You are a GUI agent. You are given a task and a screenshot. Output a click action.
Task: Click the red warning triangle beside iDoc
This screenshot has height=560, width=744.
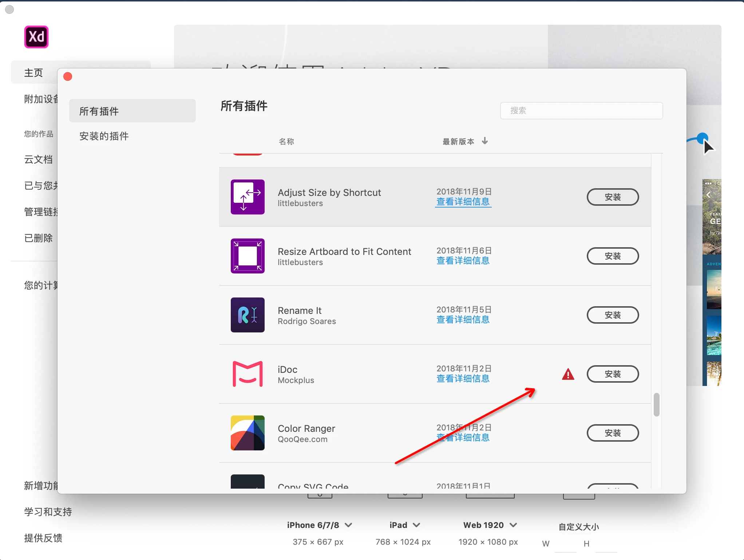pos(568,374)
